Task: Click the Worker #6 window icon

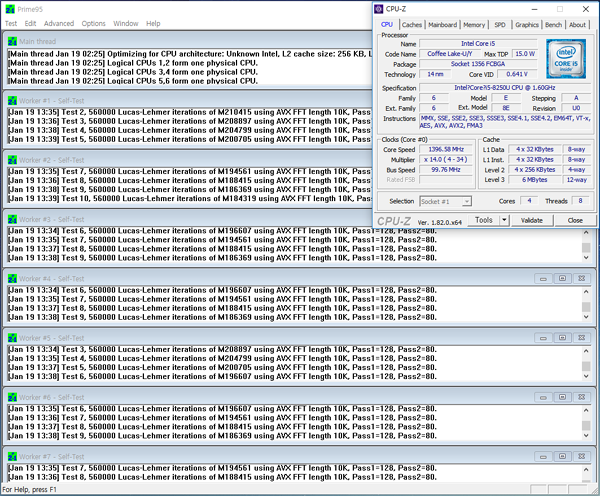Action: click(x=12, y=397)
